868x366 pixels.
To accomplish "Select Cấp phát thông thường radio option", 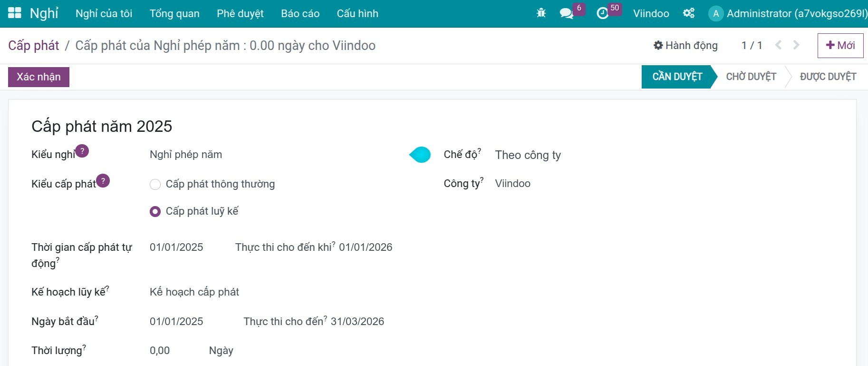I will (155, 184).
